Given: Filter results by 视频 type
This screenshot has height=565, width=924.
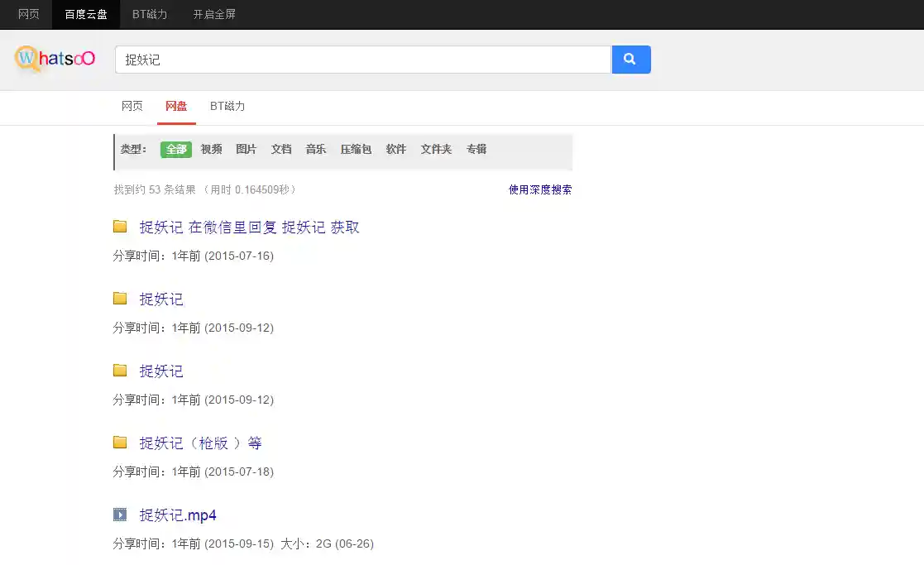Looking at the screenshot, I should click(211, 149).
